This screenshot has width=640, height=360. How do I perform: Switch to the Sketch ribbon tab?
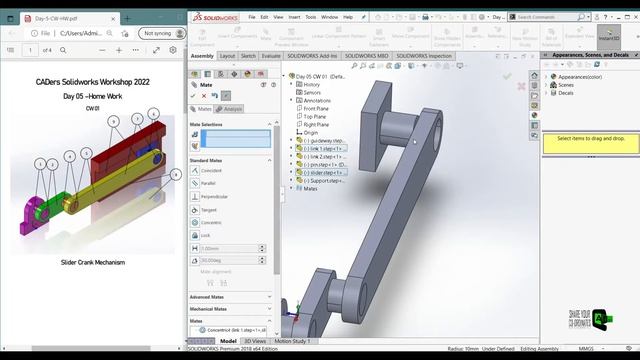coord(248,56)
